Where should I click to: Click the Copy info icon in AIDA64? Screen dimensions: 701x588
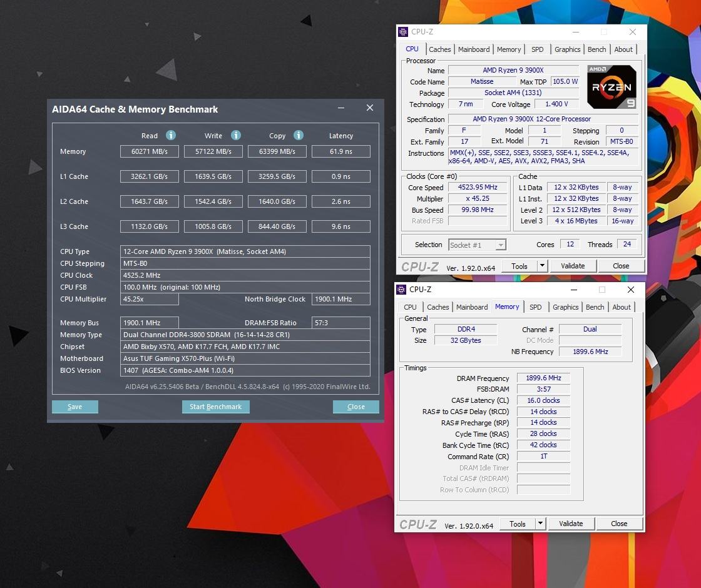(x=299, y=135)
